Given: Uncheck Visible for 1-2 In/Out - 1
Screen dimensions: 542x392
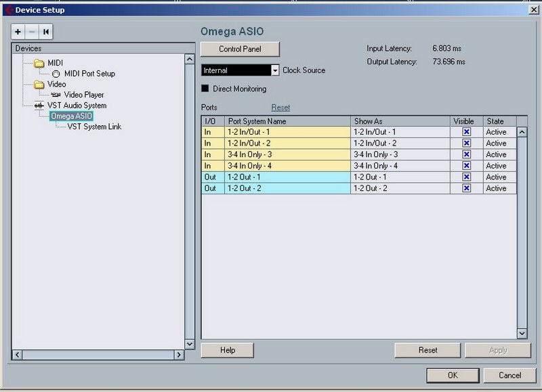Looking at the screenshot, I should 466,132.
